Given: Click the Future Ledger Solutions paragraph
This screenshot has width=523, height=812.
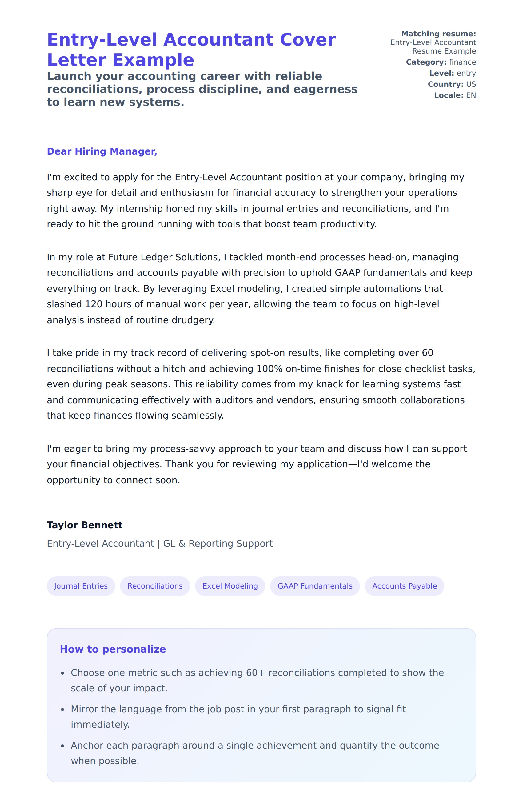Looking at the screenshot, I should 260,288.
